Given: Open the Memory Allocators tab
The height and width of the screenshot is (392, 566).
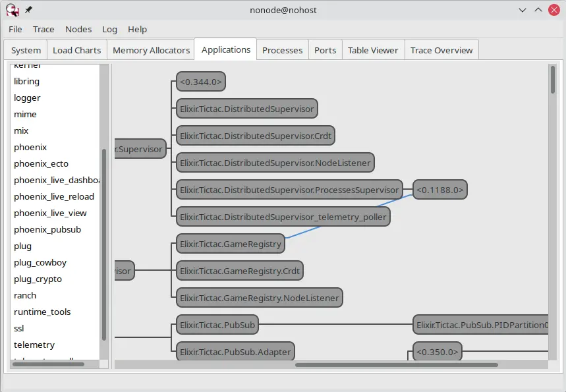Looking at the screenshot, I should coord(151,50).
